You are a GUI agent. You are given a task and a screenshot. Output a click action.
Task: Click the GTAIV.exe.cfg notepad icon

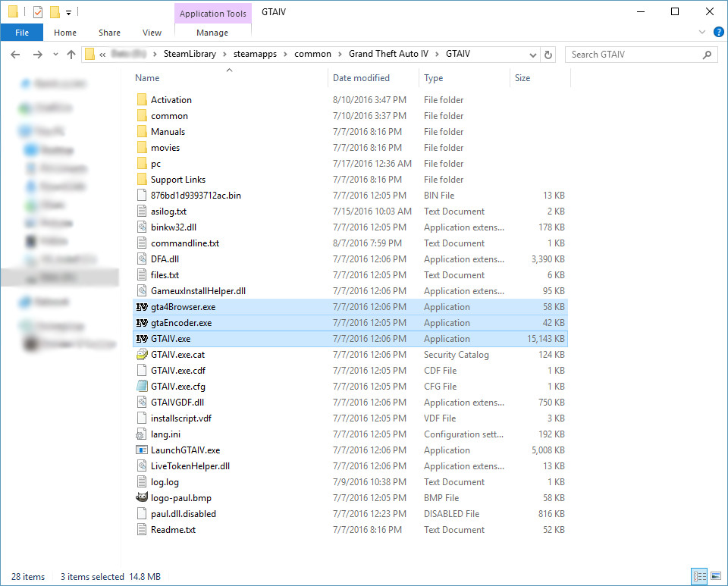pos(142,386)
